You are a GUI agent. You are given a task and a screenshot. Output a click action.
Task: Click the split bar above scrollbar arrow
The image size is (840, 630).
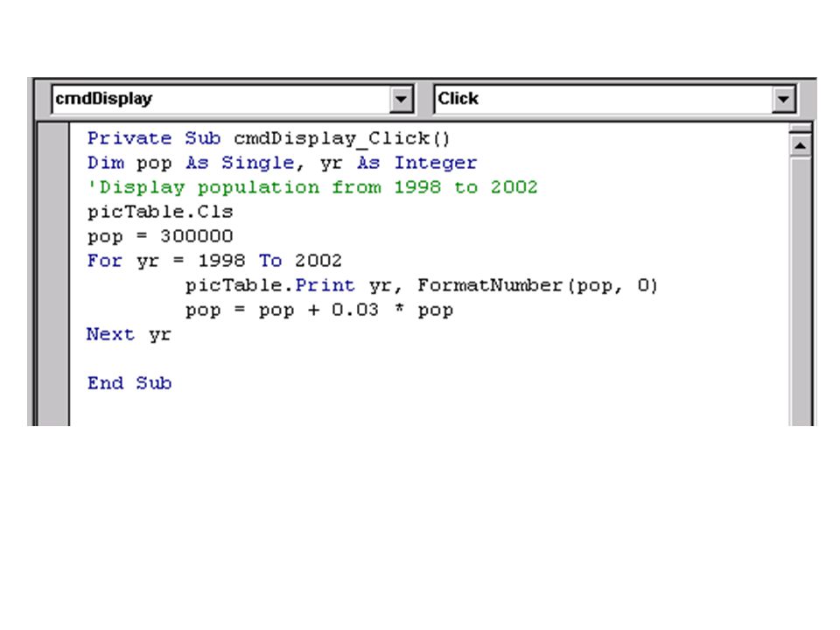tap(801, 129)
